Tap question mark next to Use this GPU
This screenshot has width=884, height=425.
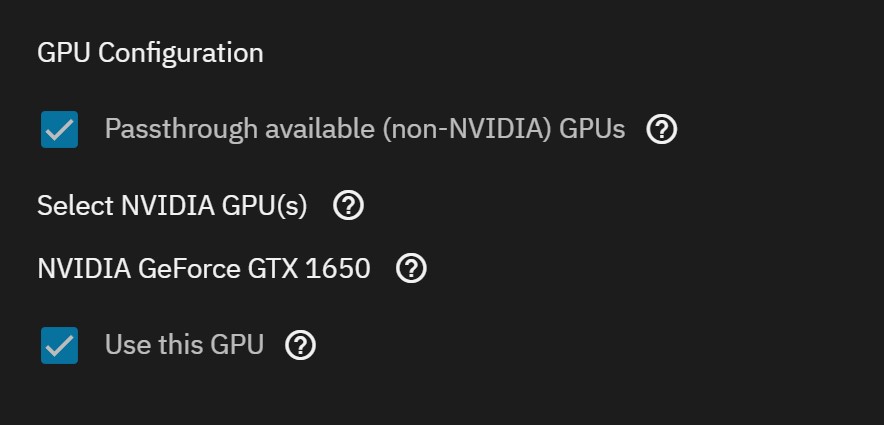pyautogui.click(x=300, y=345)
